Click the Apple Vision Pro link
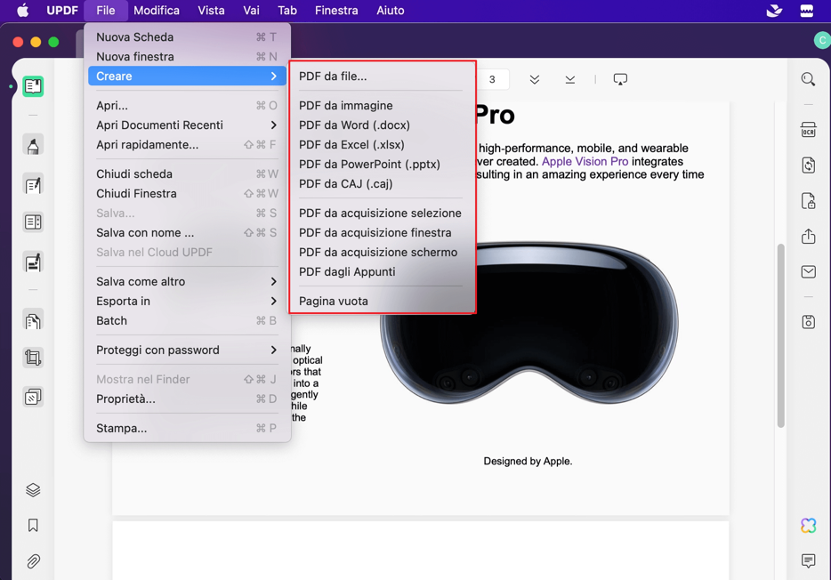The width and height of the screenshot is (832, 580). tap(585, 161)
